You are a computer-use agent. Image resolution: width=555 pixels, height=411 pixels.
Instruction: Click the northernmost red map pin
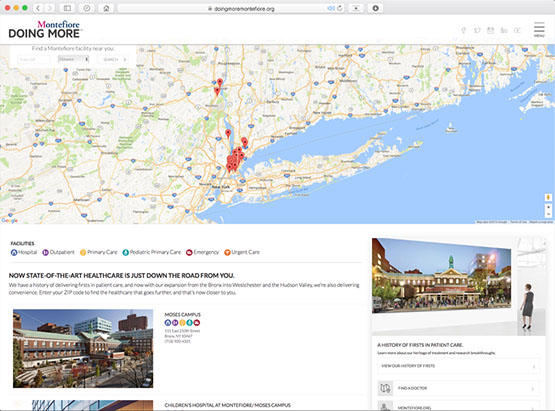[x=220, y=83]
